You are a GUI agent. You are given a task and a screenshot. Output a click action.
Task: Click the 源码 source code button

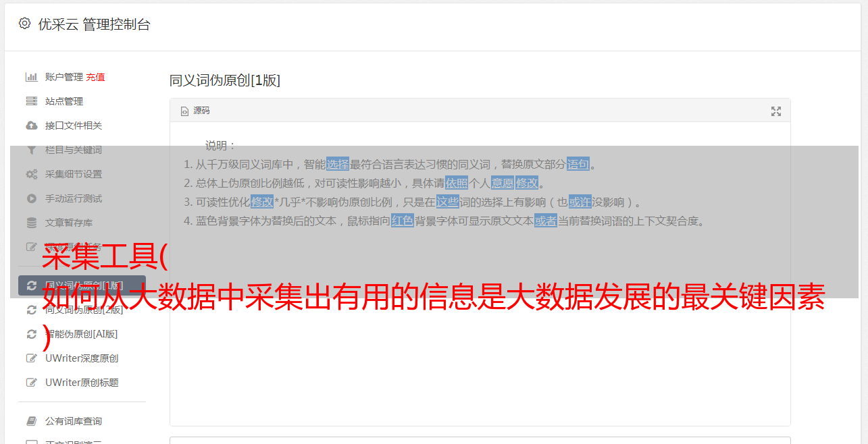[195, 111]
